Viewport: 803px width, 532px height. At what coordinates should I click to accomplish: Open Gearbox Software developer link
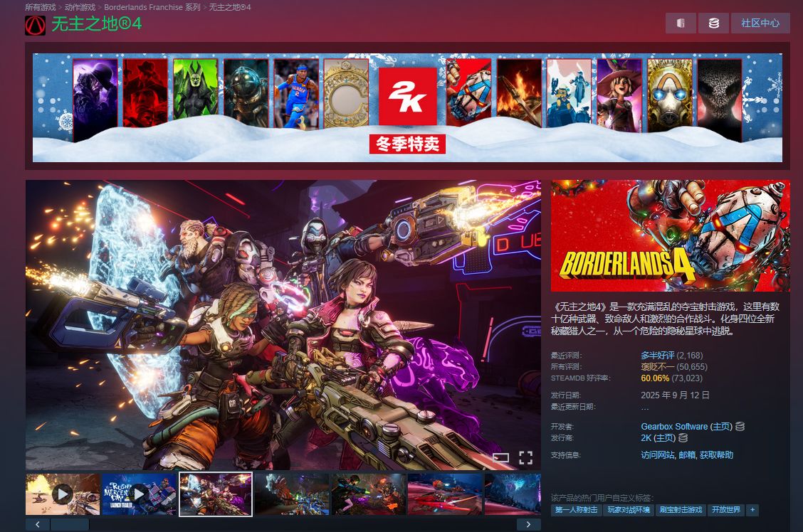[674, 426]
